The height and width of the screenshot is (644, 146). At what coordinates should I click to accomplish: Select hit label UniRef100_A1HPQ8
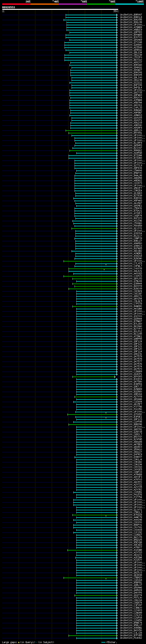coord(131,153)
